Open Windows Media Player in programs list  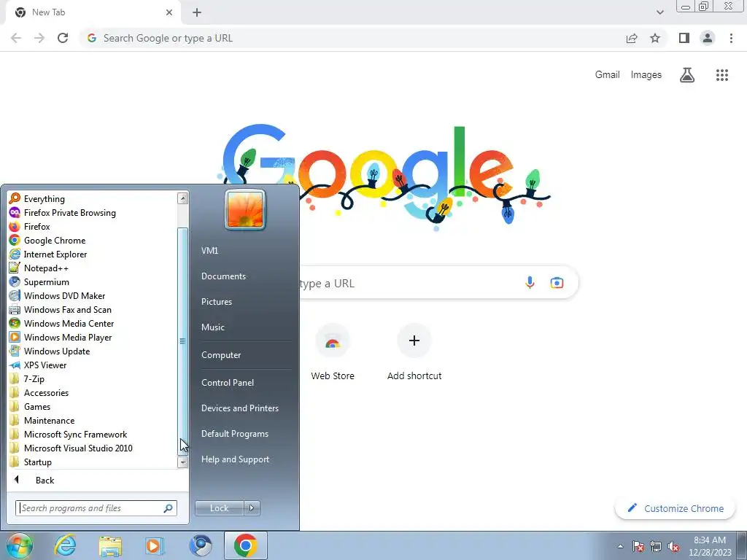tap(61, 337)
